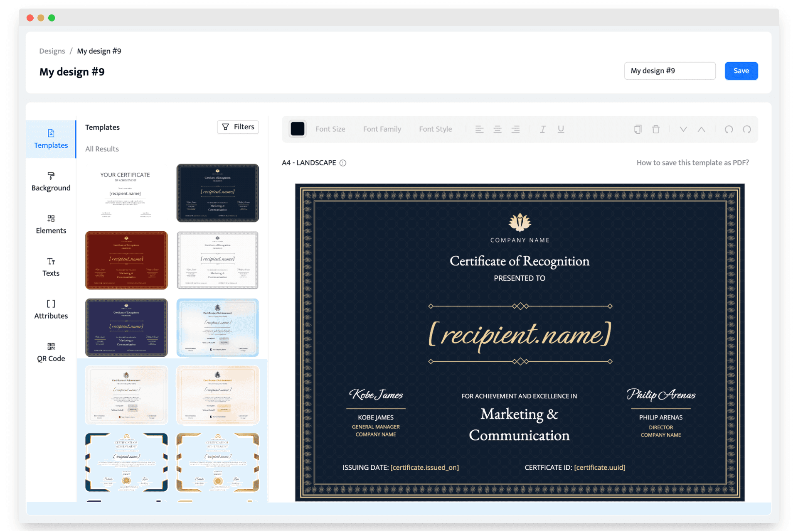798x532 pixels.
Task: Click the A4 Landscape info icon
Action: [343, 163]
